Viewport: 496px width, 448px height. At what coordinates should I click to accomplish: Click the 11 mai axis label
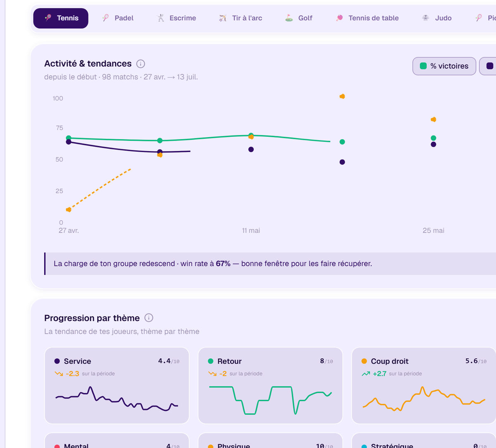click(251, 231)
